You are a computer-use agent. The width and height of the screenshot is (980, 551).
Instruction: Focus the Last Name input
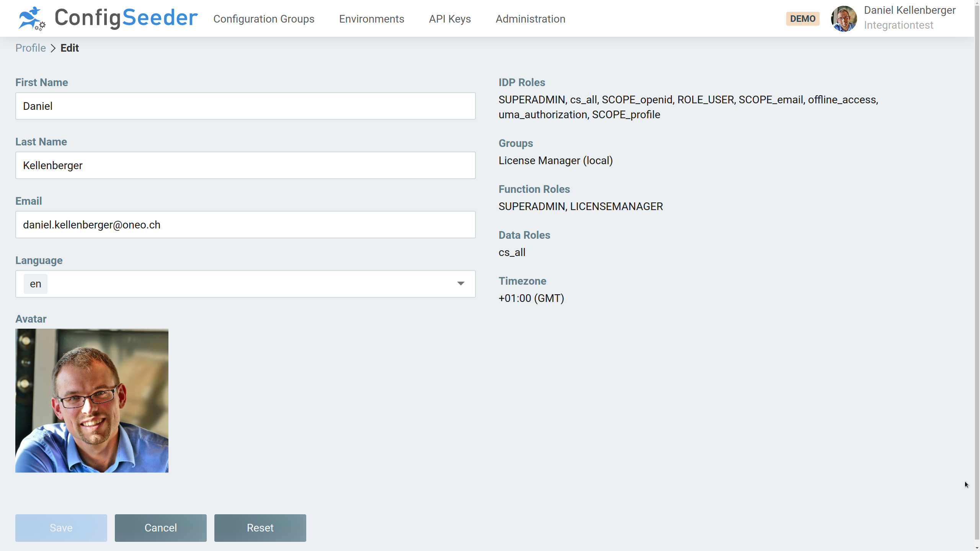(x=245, y=165)
